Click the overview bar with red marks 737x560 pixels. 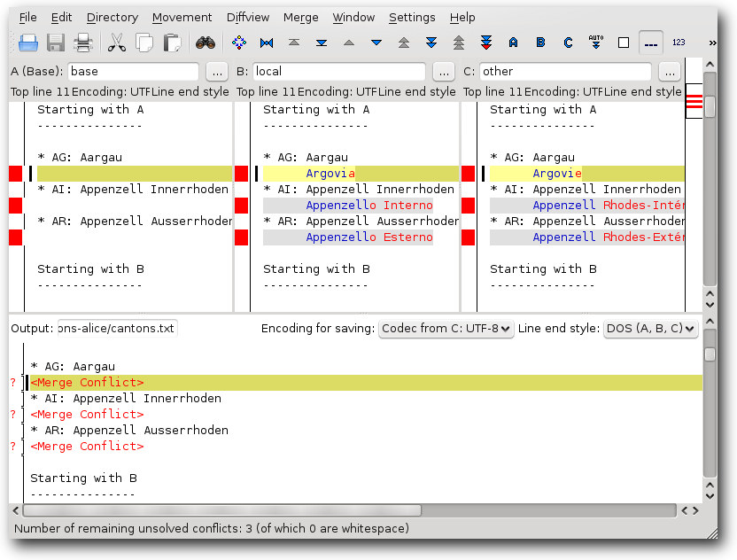(x=694, y=101)
